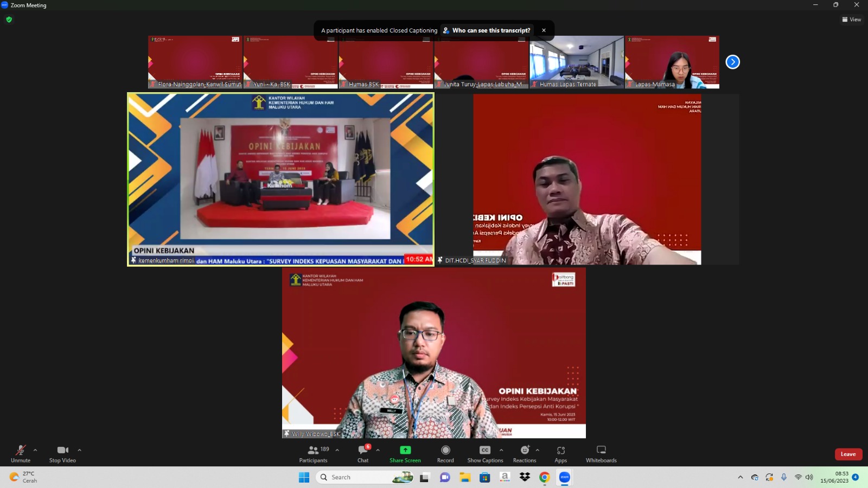The width and height of the screenshot is (868, 488).
Task: Open the Participants panel
Action: (314, 454)
